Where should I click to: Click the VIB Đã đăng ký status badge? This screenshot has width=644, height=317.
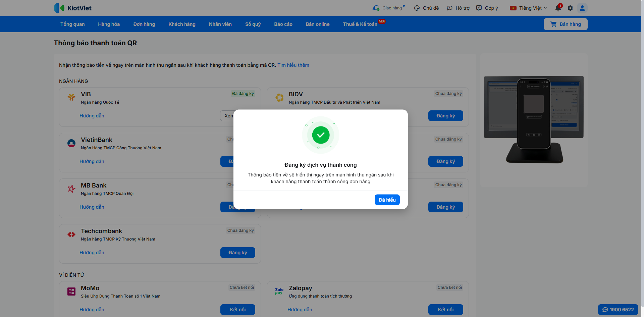pyautogui.click(x=243, y=94)
